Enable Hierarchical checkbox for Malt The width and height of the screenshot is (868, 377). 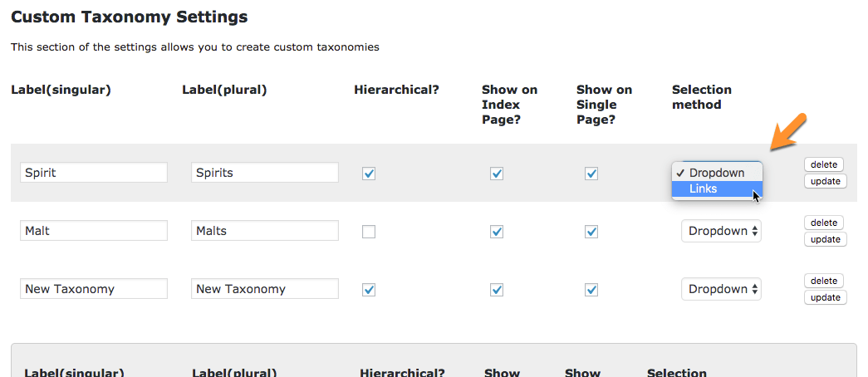pos(369,232)
